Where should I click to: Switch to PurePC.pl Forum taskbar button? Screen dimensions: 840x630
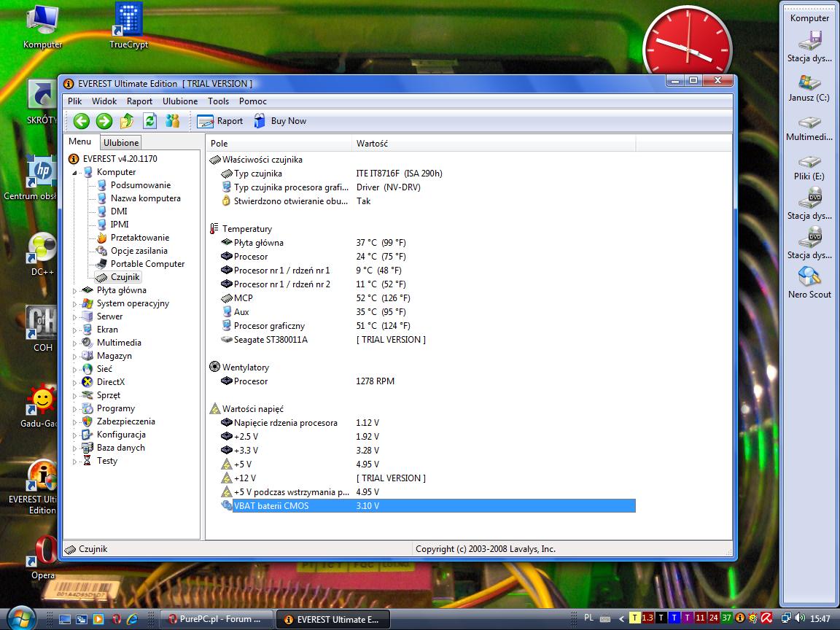point(216,619)
